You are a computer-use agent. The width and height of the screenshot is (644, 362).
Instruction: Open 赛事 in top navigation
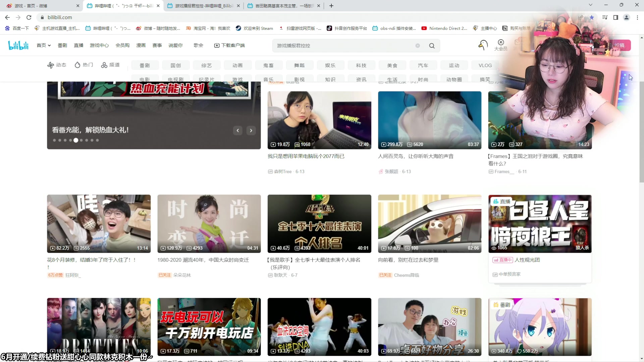point(157,45)
